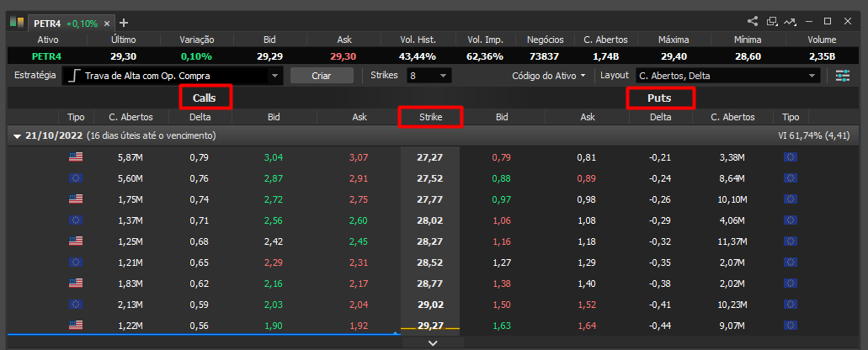This screenshot has width=868, height=350.
Task: Click put bid 0,88
Action: click(502, 178)
